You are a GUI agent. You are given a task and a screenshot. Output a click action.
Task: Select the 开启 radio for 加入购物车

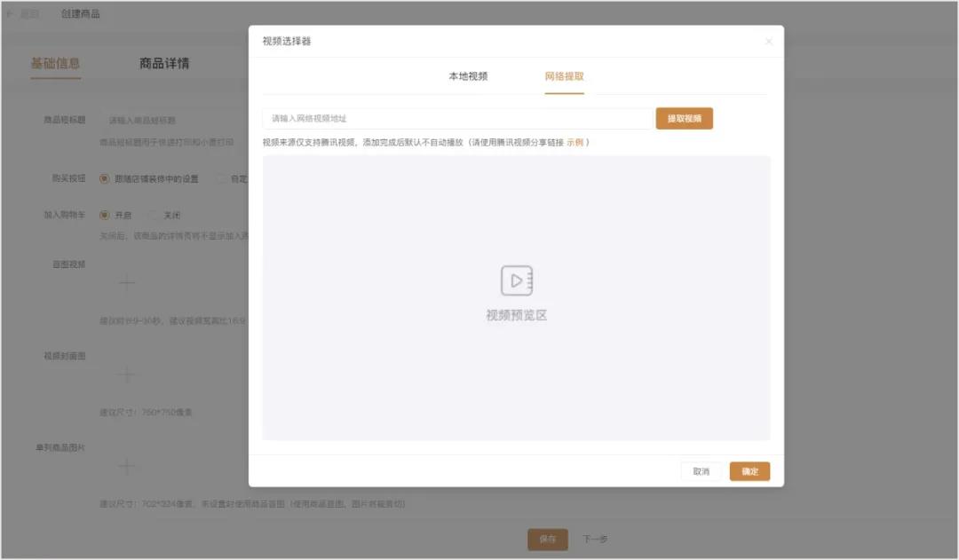click(105, 215)
